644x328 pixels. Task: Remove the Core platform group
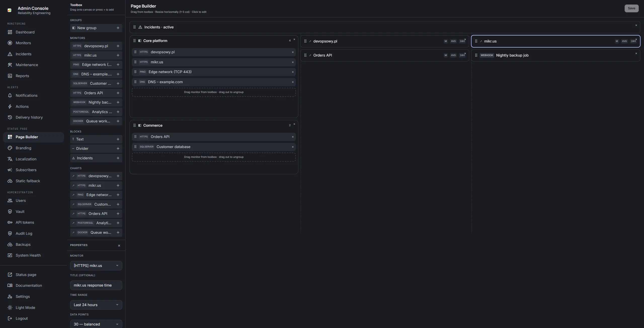click(x=294, y=39)
